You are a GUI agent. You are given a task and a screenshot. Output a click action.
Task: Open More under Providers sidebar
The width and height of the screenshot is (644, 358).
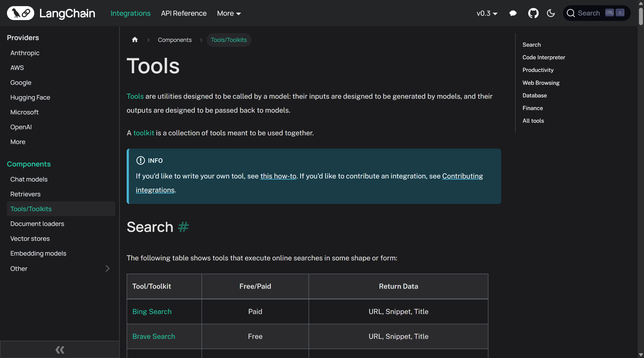coord(18,142)
